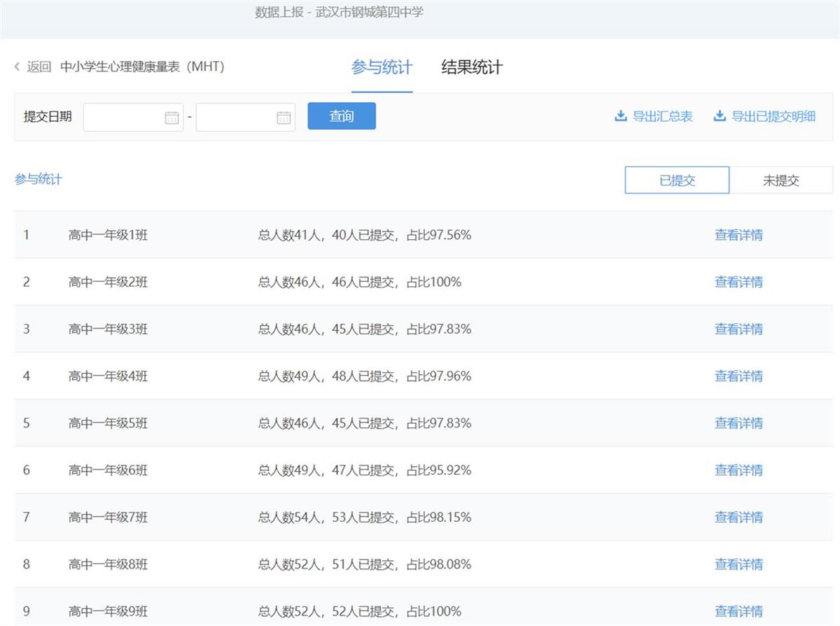Screen dimensions: 840x626
Task: Open calendar icon in start date field
Action: click(171, 118)
